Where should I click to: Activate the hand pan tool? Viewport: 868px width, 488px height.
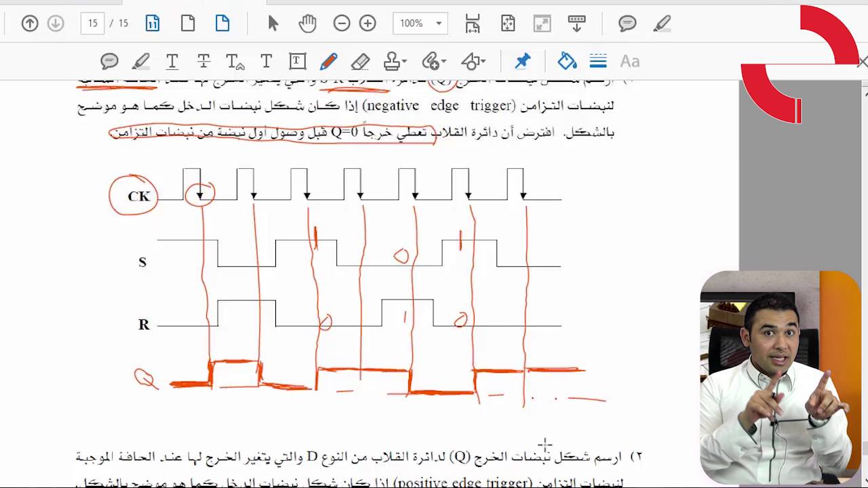coord(308,24)
